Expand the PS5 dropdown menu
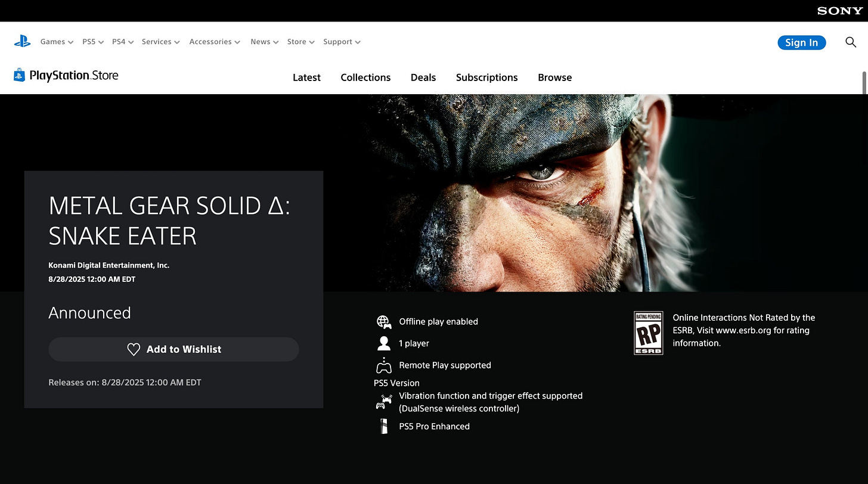 pos(93,42)
